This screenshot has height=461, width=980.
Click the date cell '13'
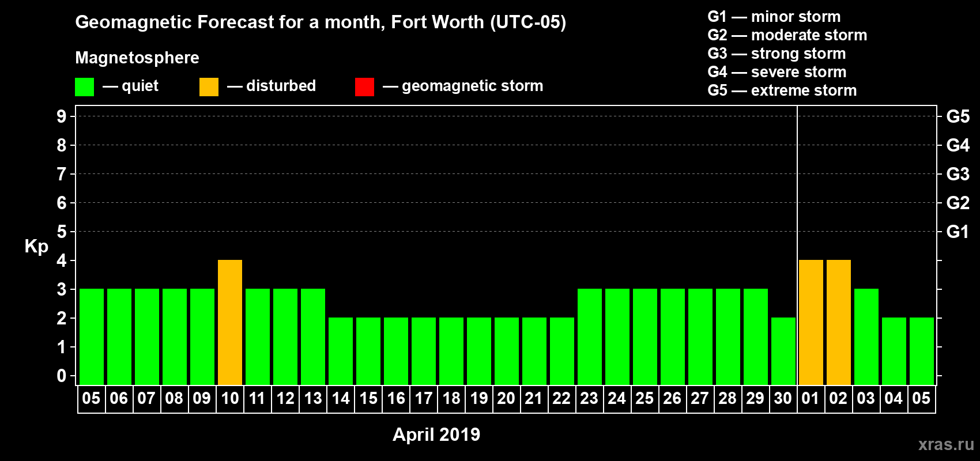[x=313, y=399]
